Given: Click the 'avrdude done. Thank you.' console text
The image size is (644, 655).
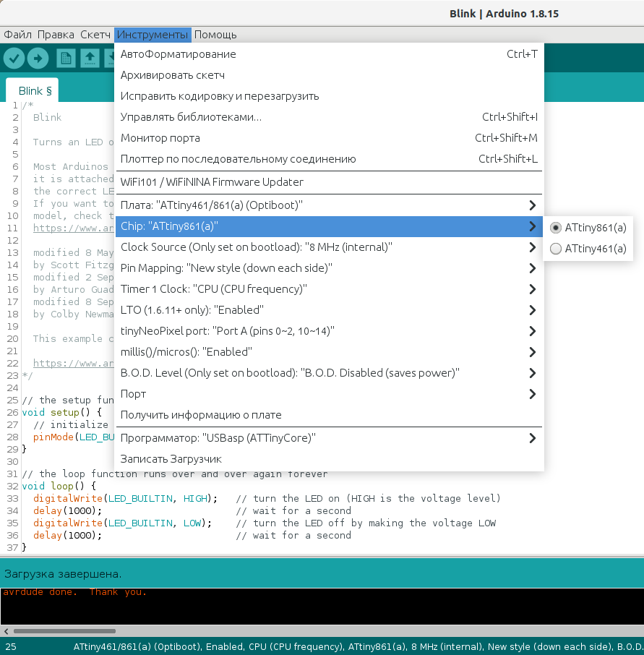Looking at the screenshot, I should [74, 592].
